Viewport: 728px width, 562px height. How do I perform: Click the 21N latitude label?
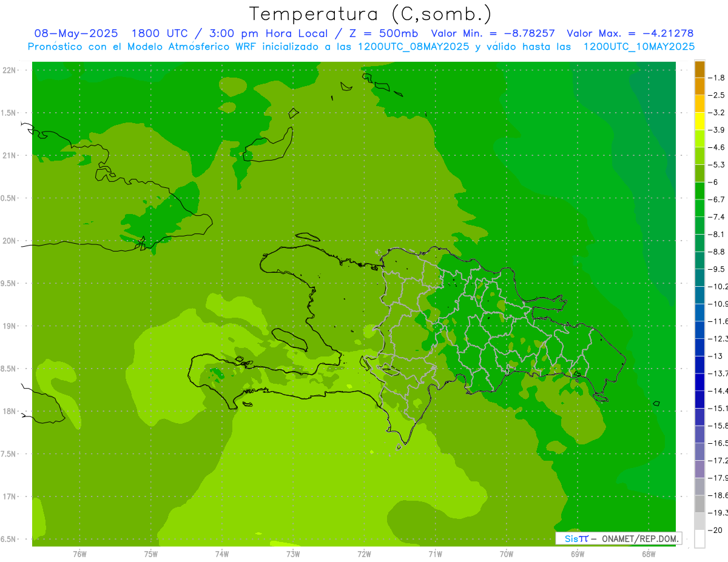pos(9,156)
